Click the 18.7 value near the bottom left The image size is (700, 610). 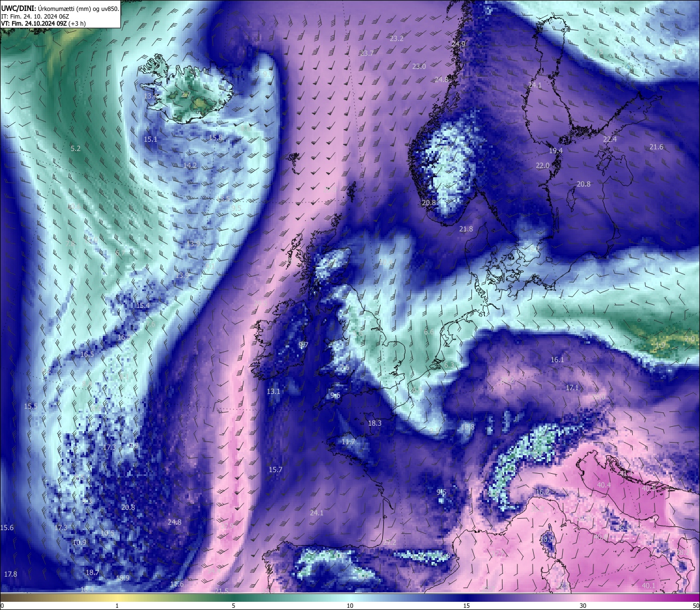tap(92, 572)
